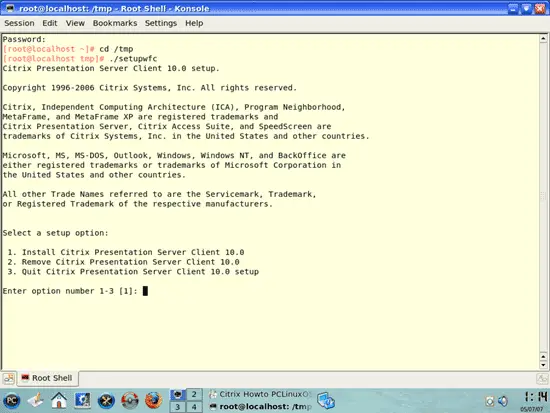Click the 'Password:' line in terminal
Image resolution: width=550 pixels, height=413 pixels.
pos(24,39)
